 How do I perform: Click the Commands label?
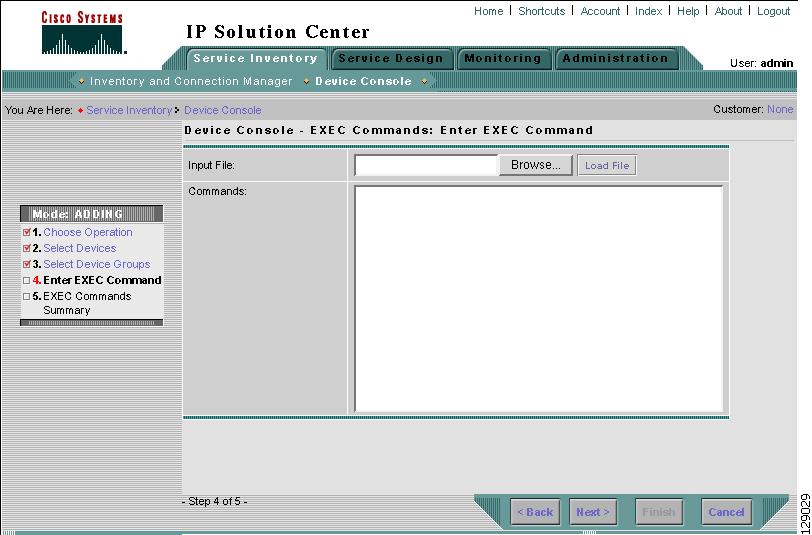(x=218, y=191)
